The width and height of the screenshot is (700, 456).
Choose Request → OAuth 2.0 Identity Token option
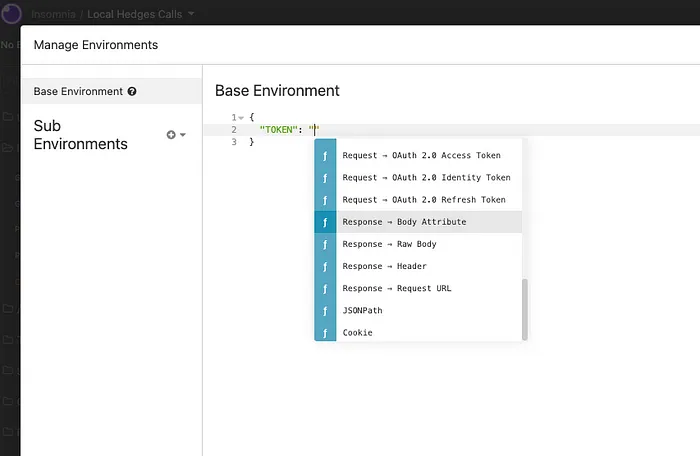tap(426, 178)
